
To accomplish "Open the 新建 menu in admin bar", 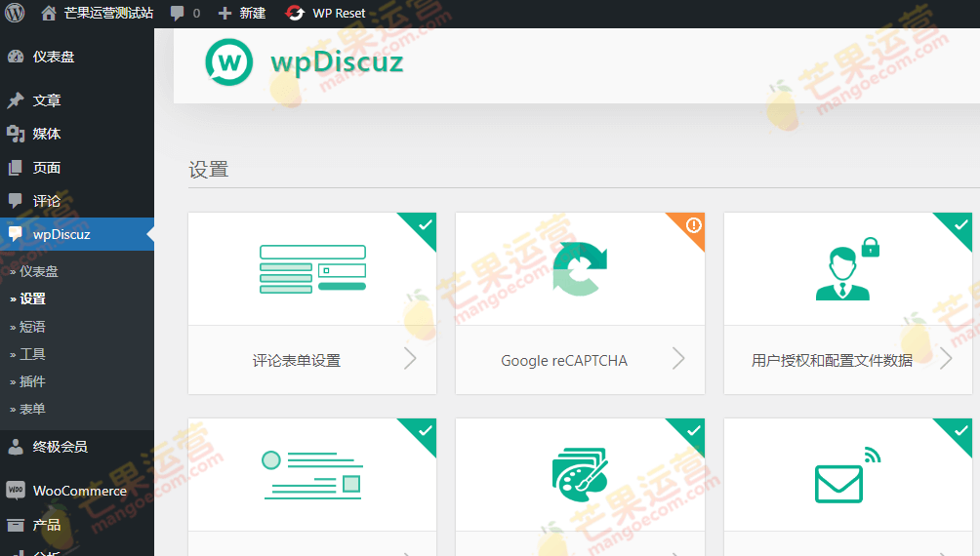I will click(x=253, y=13).
